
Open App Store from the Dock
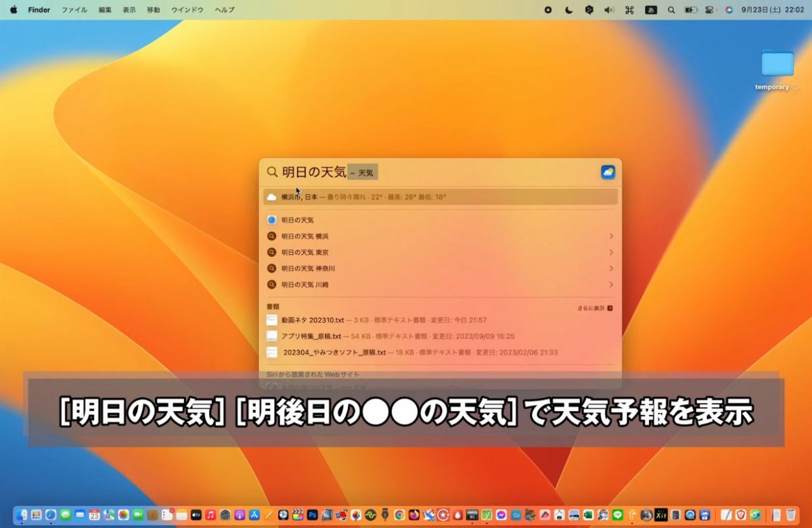[254, 515]
